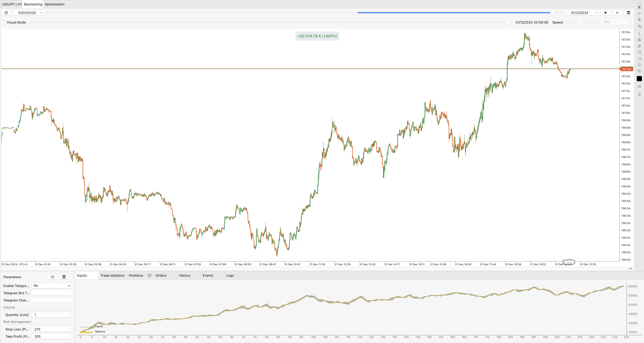Save backtest report via top floppy icon

coord(628,13)
